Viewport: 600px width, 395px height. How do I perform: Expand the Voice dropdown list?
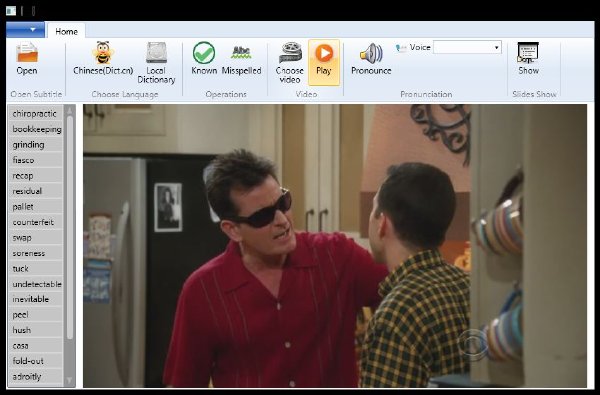coord(467,47)
